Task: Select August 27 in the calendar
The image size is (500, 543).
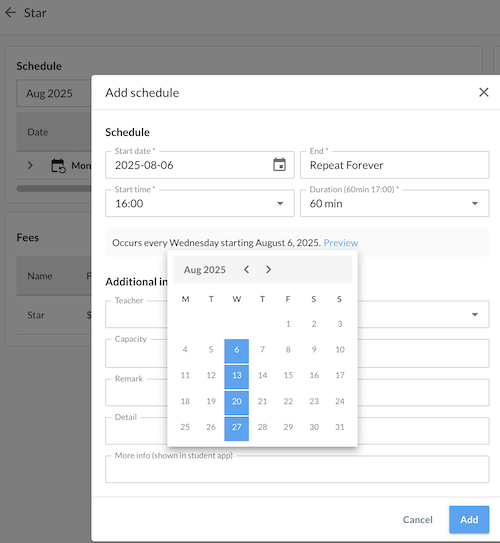Action: [236, 427]
